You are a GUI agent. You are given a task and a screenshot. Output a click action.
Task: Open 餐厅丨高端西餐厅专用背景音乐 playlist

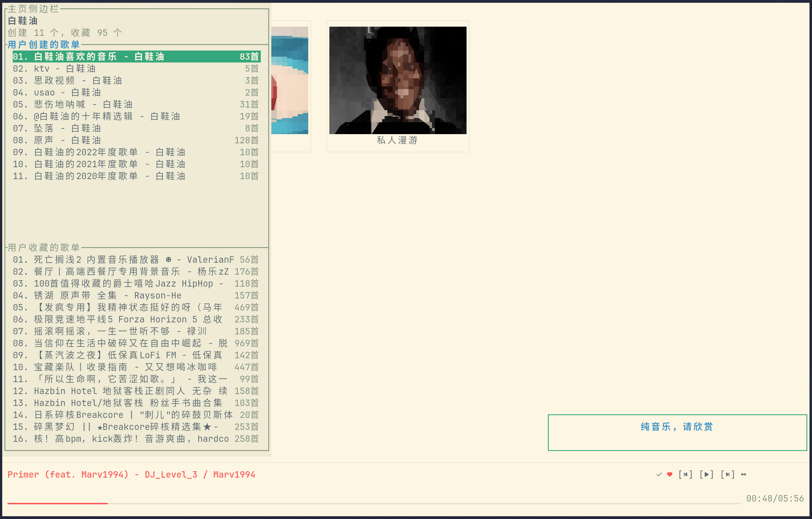coord(137,272)
